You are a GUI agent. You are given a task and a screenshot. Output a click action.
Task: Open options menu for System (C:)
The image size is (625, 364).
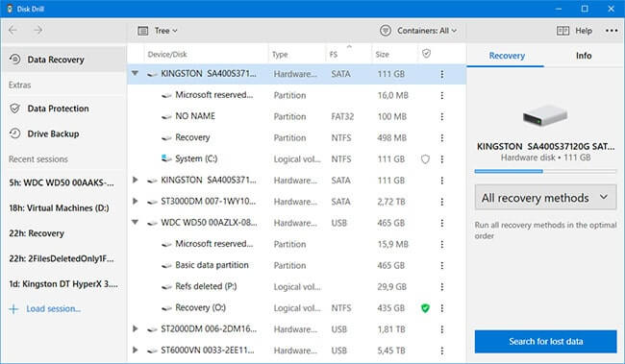pyautogui.click(x=442, y=159)
